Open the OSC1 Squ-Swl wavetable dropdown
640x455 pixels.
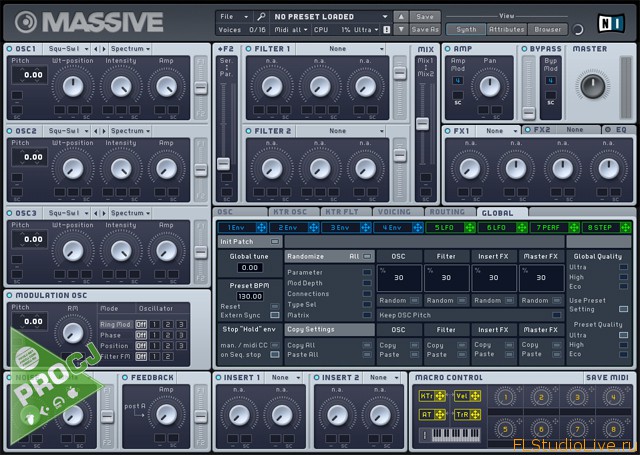[68, 48]
